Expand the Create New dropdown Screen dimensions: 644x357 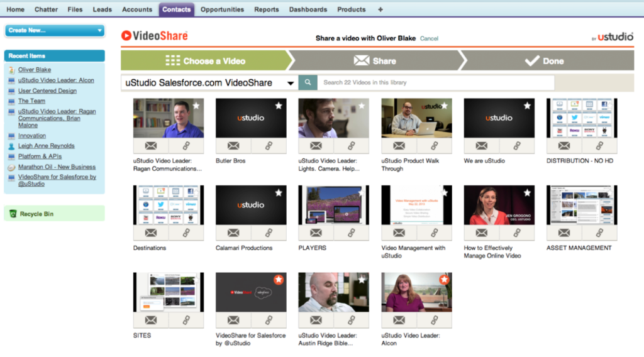click(55, 30)
